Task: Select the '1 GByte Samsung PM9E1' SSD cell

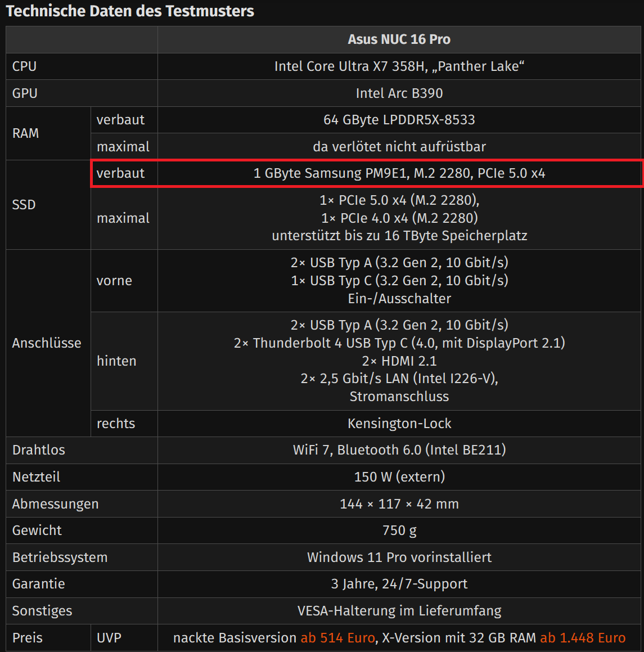Action: pyautogui.click(x=399, y=173)
